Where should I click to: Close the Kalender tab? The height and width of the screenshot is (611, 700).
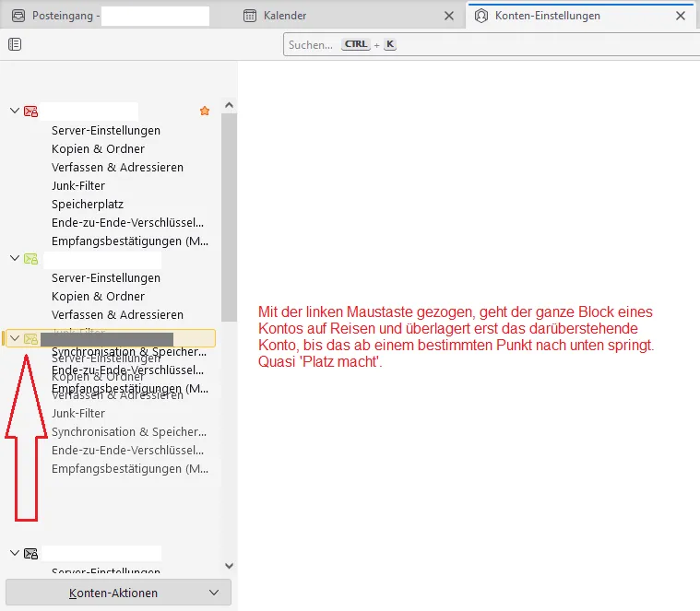tap(449, 16)
